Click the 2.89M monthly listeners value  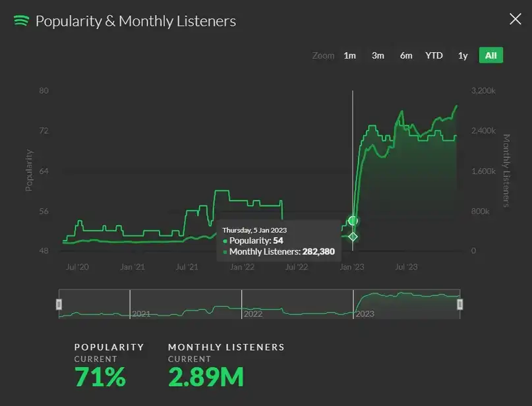point(206,377)
